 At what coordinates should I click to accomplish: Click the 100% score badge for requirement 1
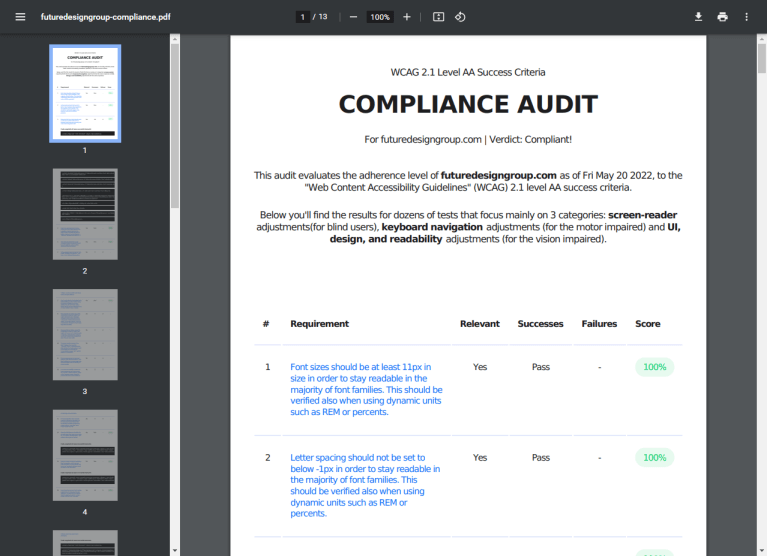tap(654, 367)
